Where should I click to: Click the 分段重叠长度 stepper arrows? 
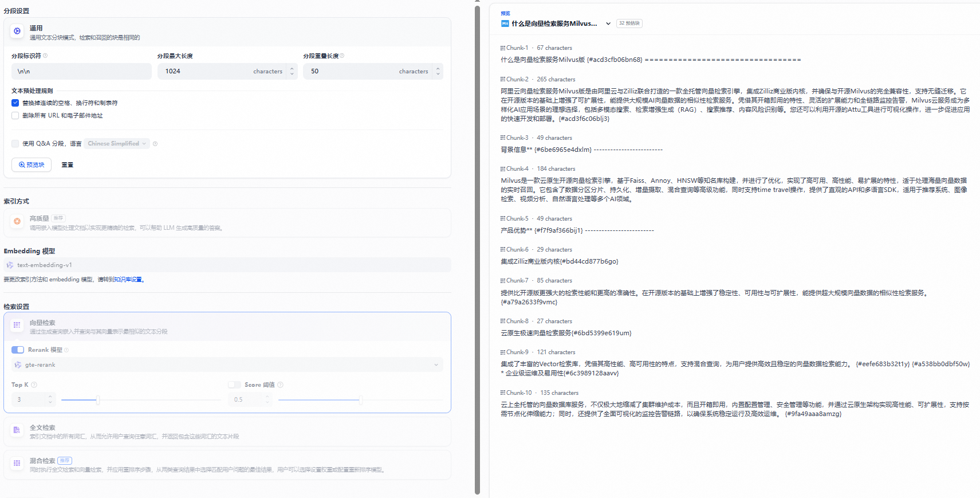coord(438,72)
